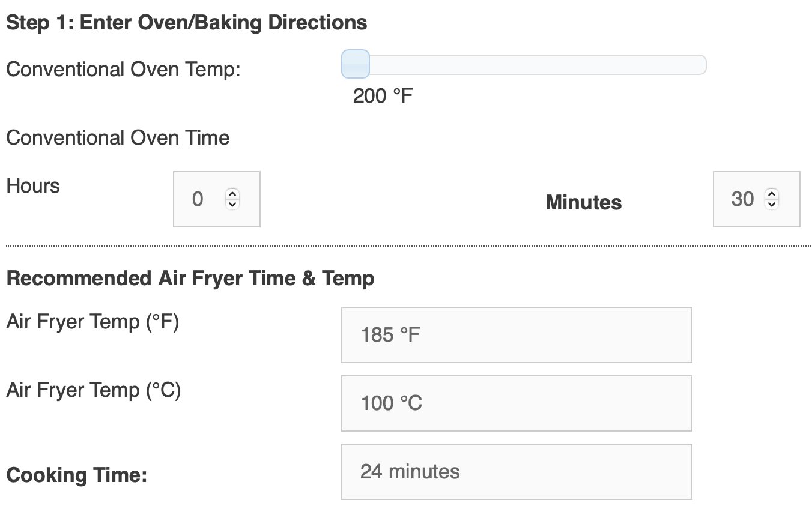Select the 185 °F displayed value

(x=390, y=334)
